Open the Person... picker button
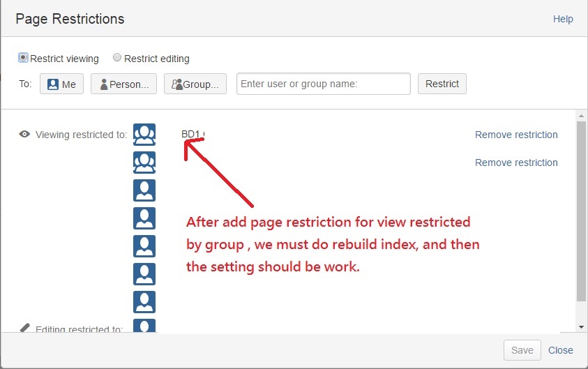Image resolution: width=588 pixels, height=369 pixels. pyautogui.click(x=123, y=84)
